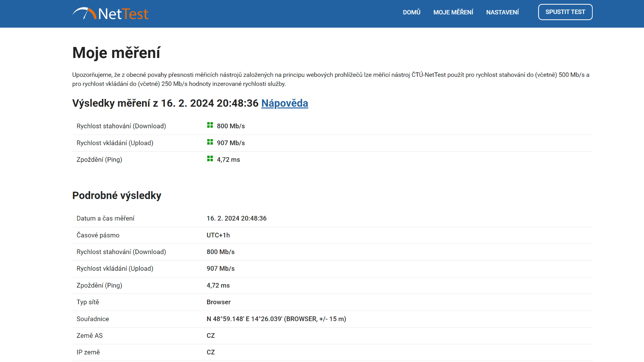The image size is (644, 362).
Task: Select the CZ value in Země AS row
Action: click(211, 336)
